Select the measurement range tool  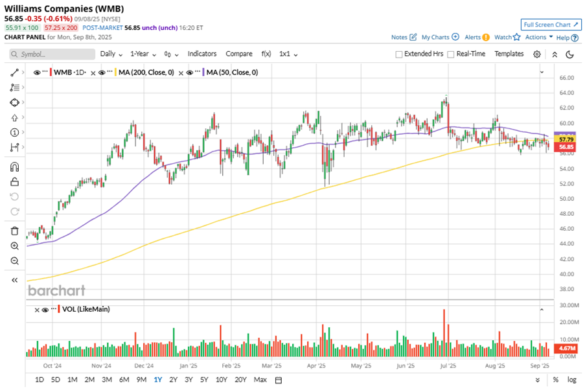(14, 147)
